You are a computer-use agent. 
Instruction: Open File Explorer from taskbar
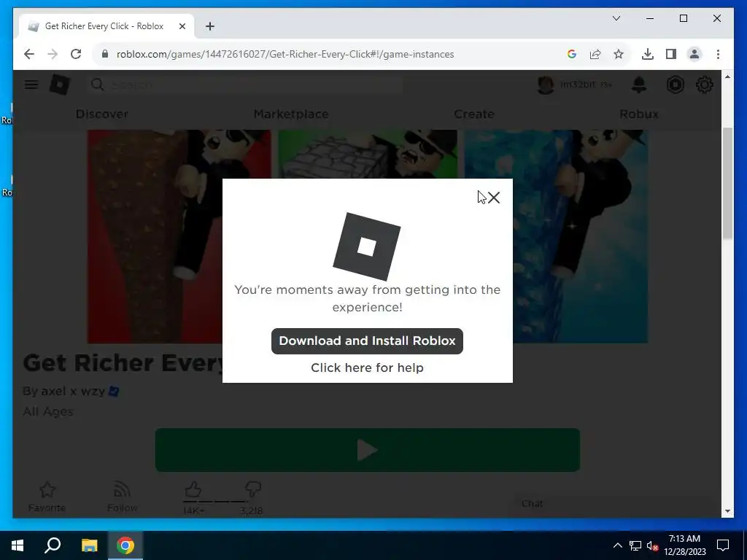coord(89,545)
